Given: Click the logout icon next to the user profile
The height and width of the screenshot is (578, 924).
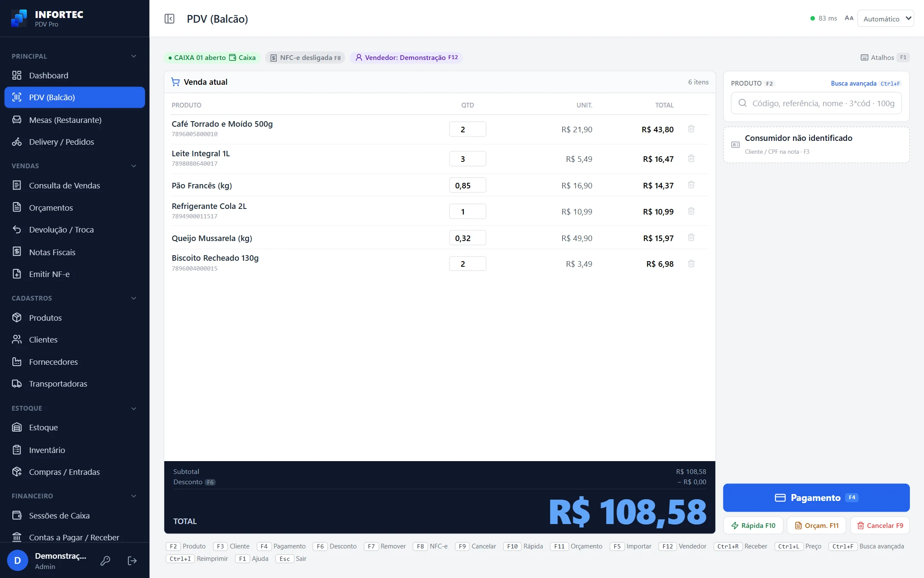Looking at the screenshot, I should [x=132, y=561].
